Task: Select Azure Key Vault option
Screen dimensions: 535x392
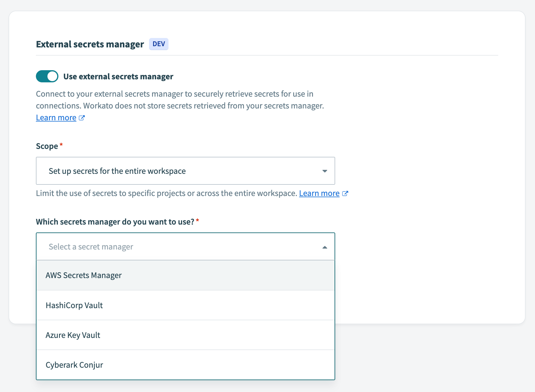Action: pyautogui.click(x=185, y=335)
